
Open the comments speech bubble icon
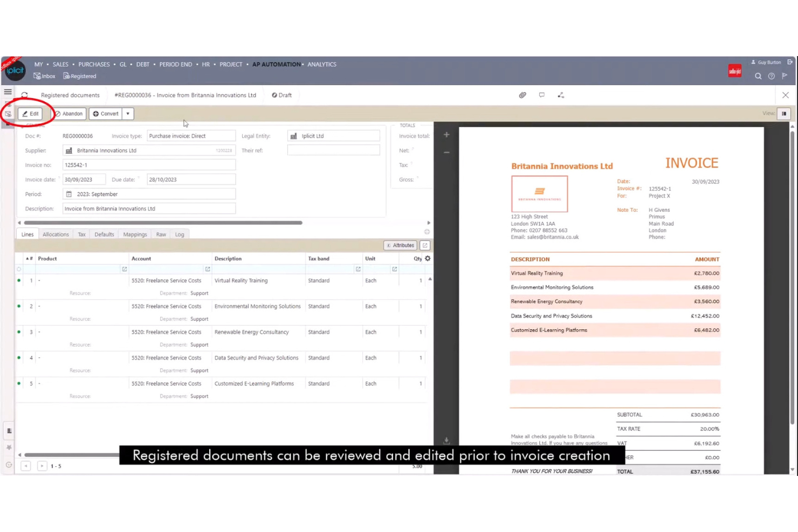click(x=542, y=95)
